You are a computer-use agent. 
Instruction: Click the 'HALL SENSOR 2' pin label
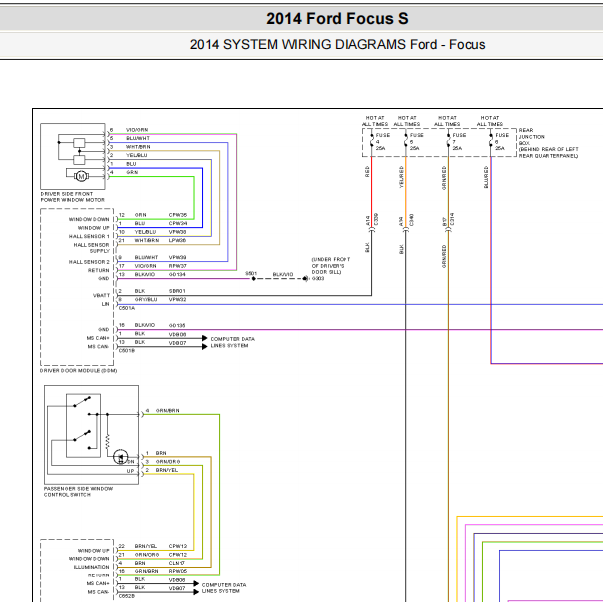click(x=89, y=262)
